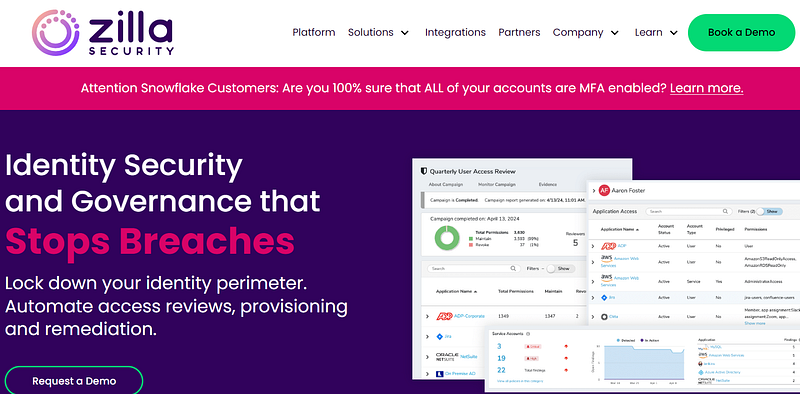Expand the Solutions dropdown menu
This screenshot has width=800, height=394.
(378, 32)
